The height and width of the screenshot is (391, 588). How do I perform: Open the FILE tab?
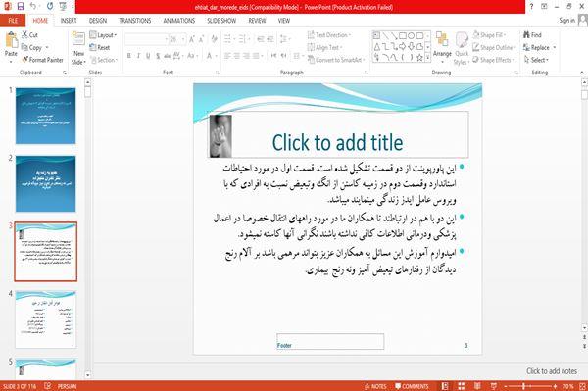click(13, 21)
